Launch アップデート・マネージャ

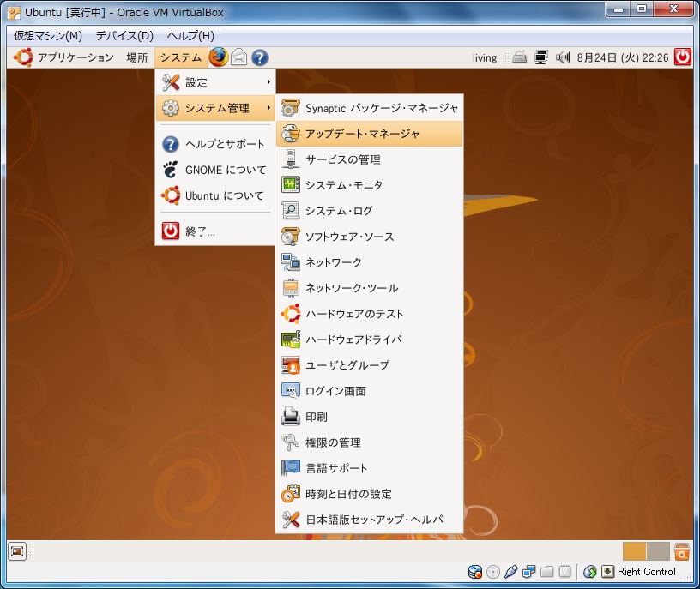[x=369, y=134]
